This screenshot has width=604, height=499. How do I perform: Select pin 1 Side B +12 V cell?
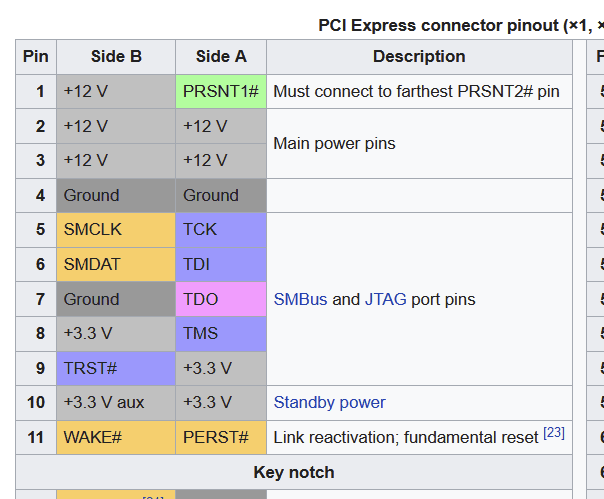pos(116,92)
